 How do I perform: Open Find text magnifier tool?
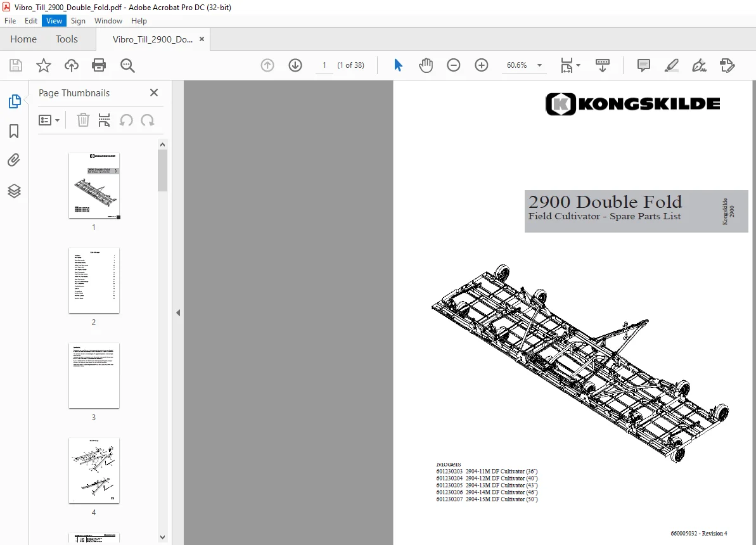pyautogui.click(x=127, y=65)
